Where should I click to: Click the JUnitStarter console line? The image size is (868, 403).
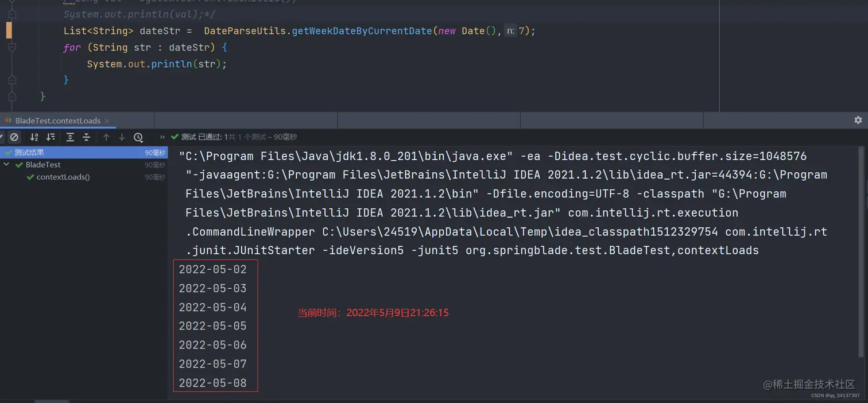472,251
